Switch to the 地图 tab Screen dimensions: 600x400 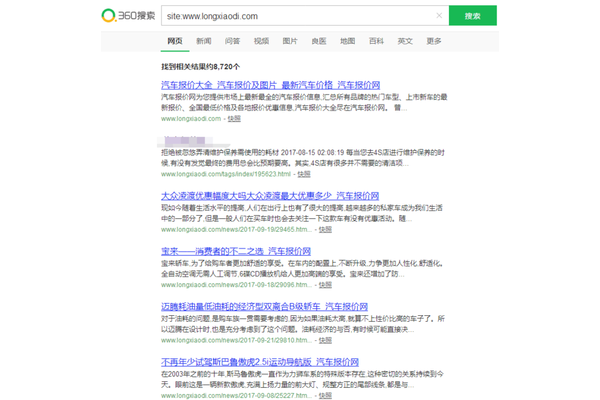(347, 41)
